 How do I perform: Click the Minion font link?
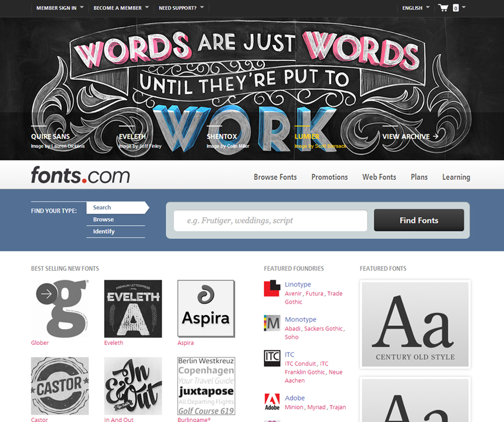[294, 407]
